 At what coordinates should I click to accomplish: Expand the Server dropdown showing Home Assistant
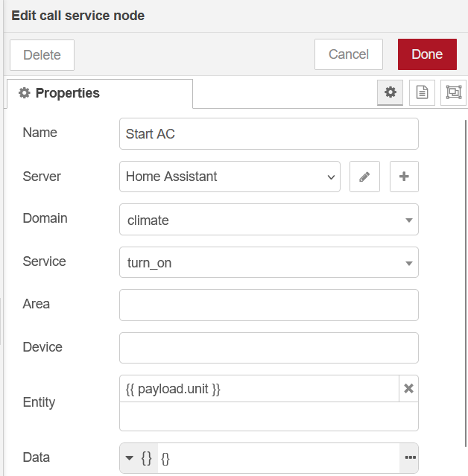(230, 177)
